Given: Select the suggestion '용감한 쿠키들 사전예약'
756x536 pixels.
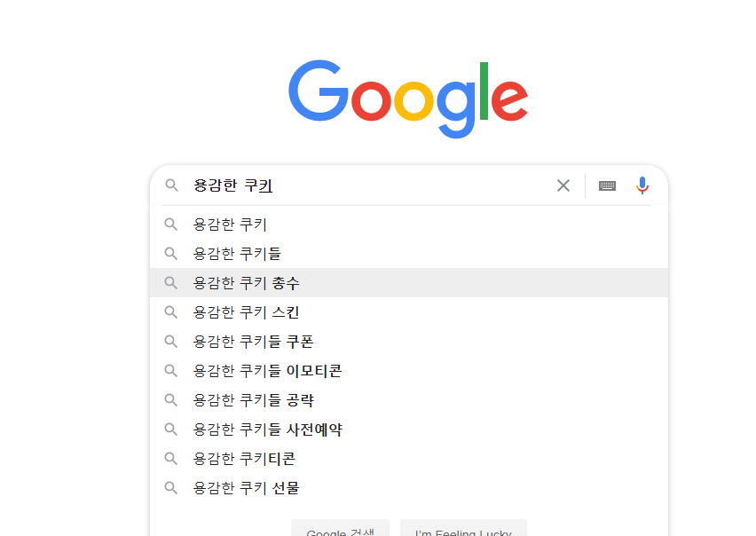Looking at the screenshot, I should click(267, 430).
